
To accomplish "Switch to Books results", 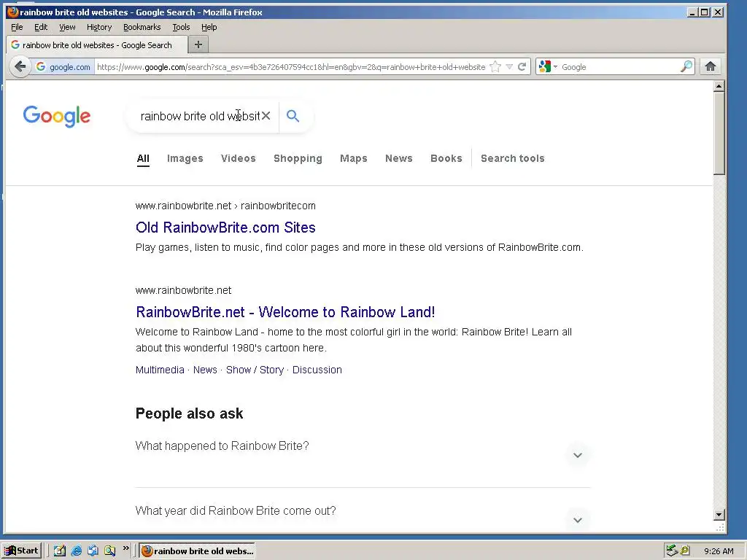I will (446, 158).
